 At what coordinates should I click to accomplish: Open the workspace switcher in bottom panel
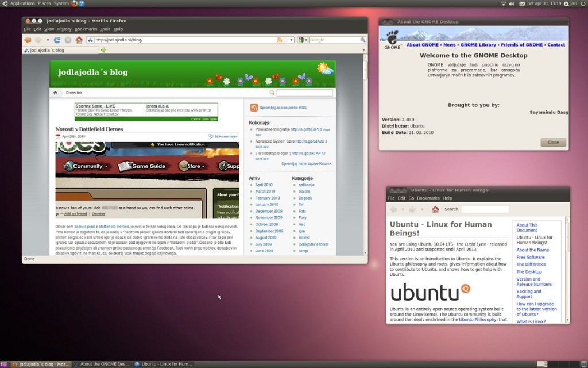tap(559, 364)
